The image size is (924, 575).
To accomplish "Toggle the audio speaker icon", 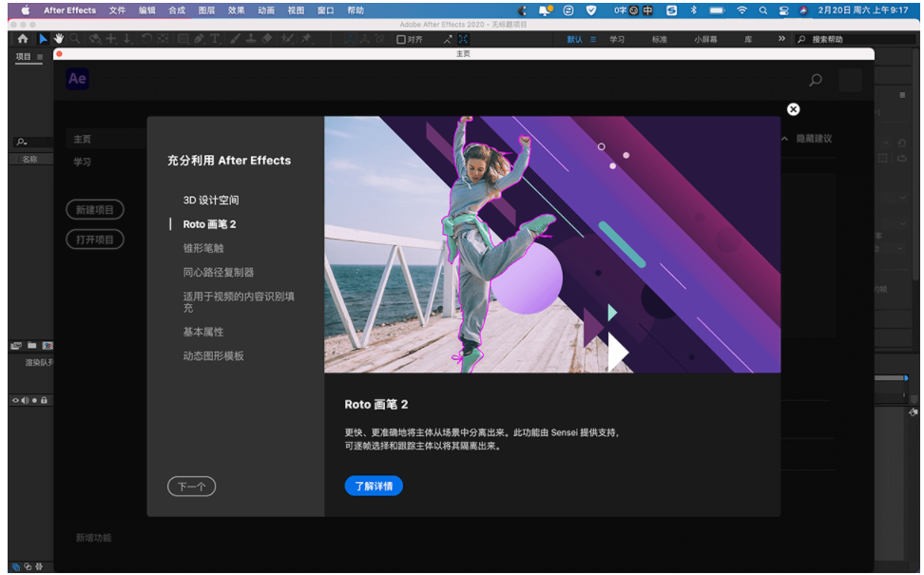I will click(25, 400).
